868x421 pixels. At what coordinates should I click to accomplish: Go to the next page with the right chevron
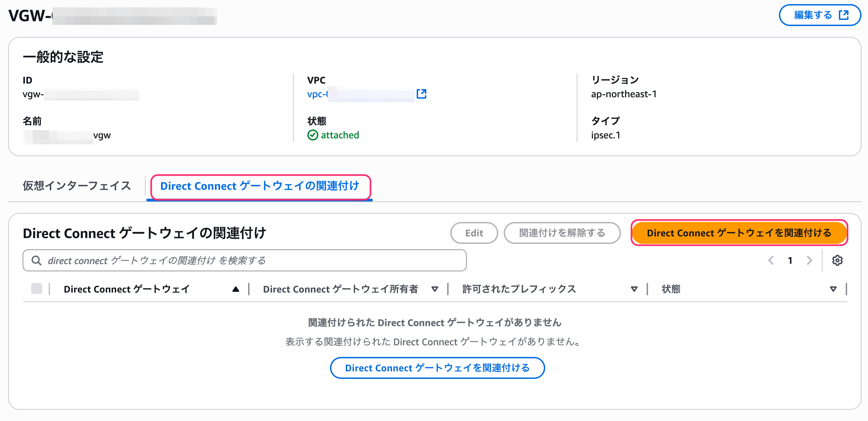pos(809,260)
